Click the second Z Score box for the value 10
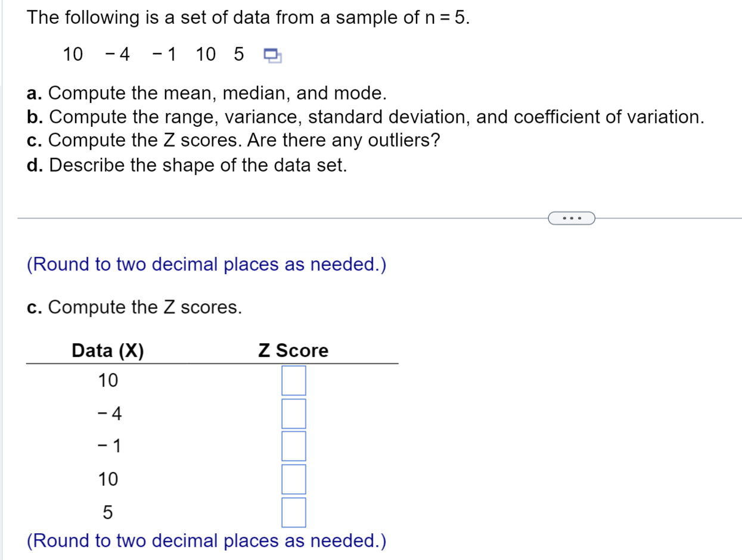The image size is (742, 560). pyautogui.click(x=293, y=479)
